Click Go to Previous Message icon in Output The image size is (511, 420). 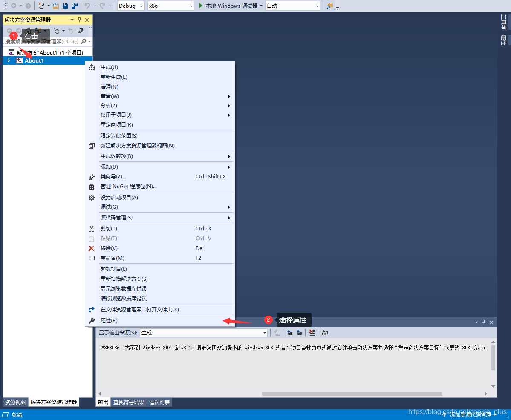click(x=290, y=333)
